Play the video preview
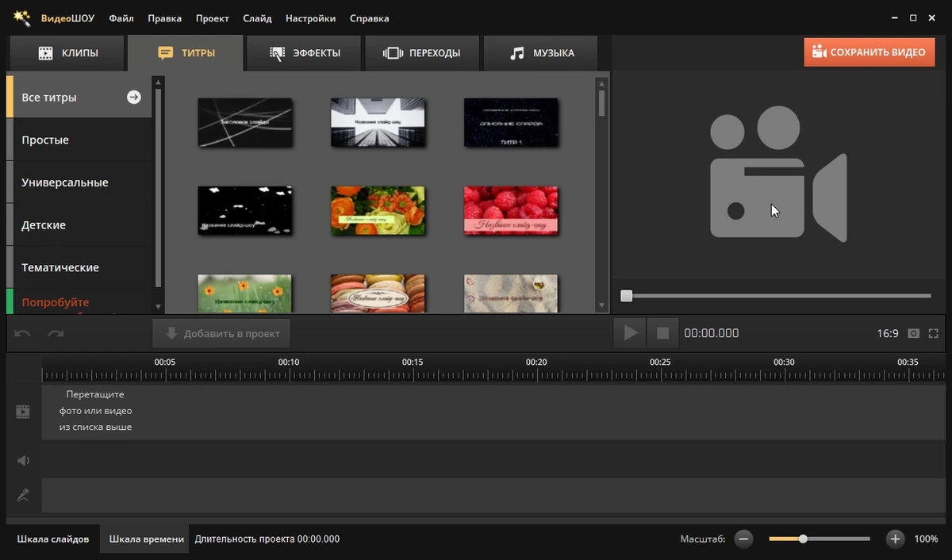The width and height of the screenshot is (952, 560). click(x=630, y=333)
